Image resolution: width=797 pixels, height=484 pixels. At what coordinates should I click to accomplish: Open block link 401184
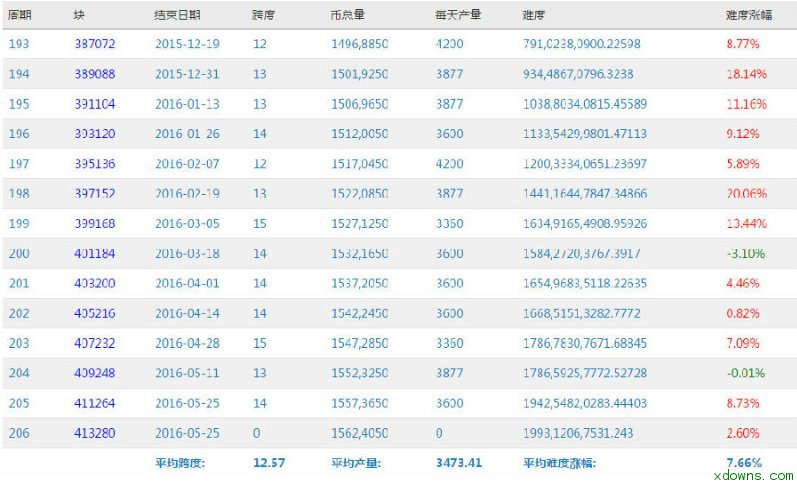click(95, 253)
